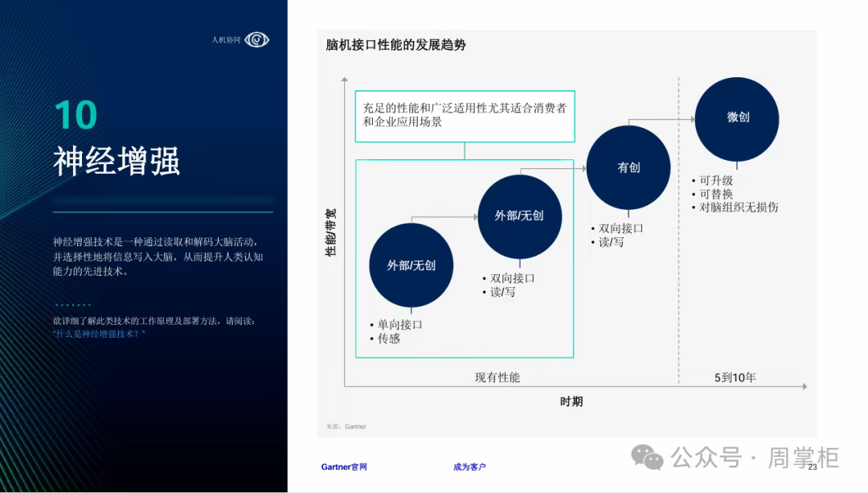Click the eye icon beside 人机协同
The width and height of the screenshot is (868, 493).
[x=256, y=39]
